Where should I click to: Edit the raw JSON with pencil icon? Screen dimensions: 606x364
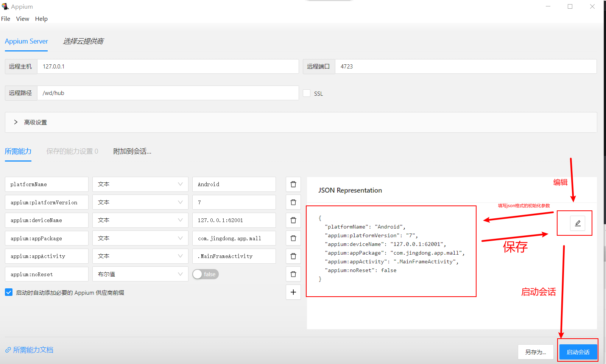578,223
